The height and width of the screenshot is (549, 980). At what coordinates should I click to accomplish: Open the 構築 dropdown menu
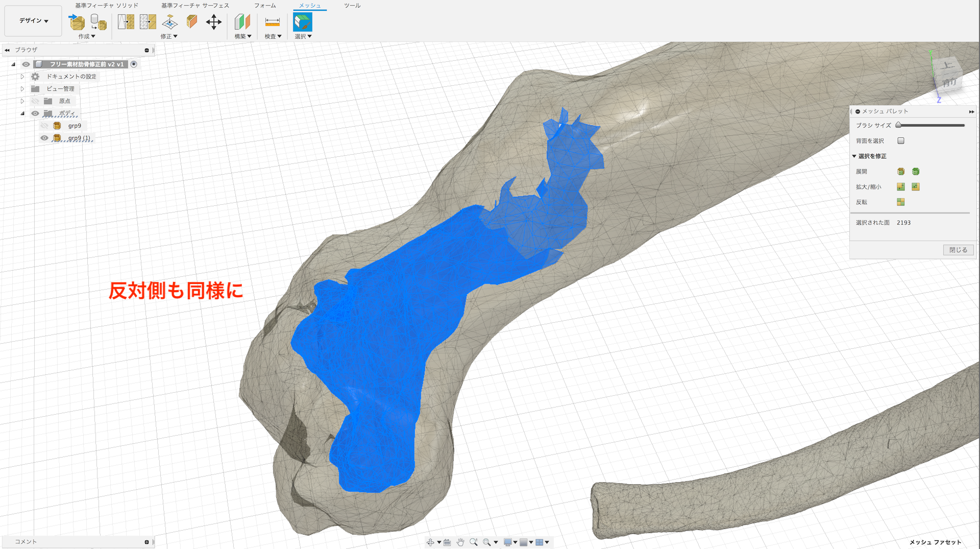pos(243,36)
